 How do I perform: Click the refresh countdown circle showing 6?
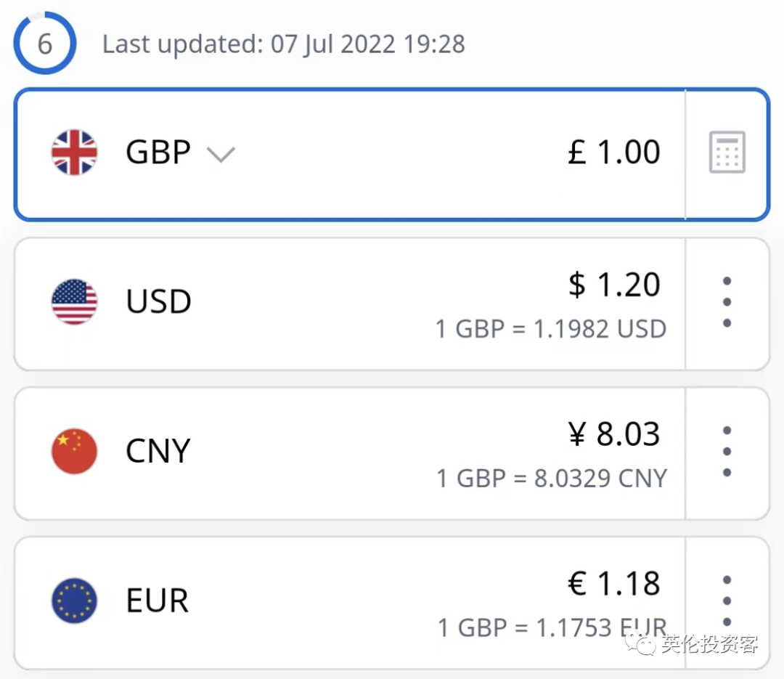(x=45, y=44)
